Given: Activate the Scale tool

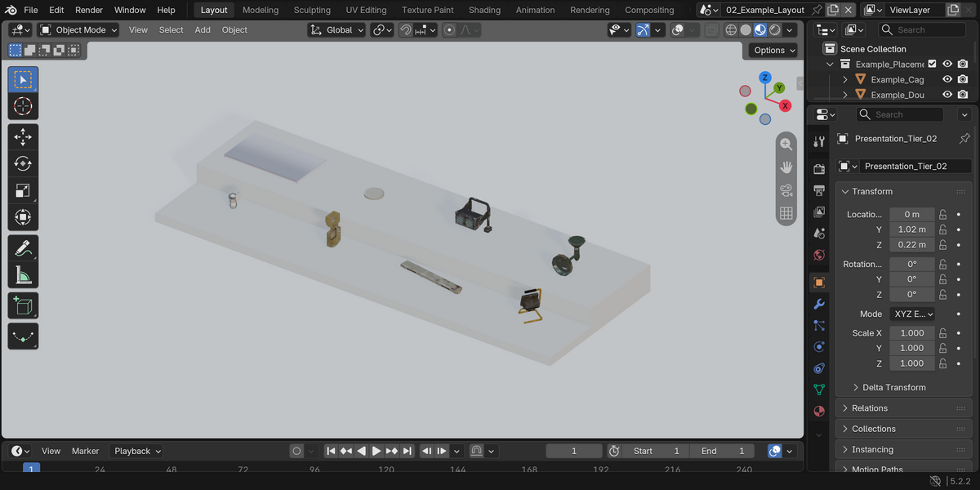Looking at the screenshot, I should click(23, 191).
